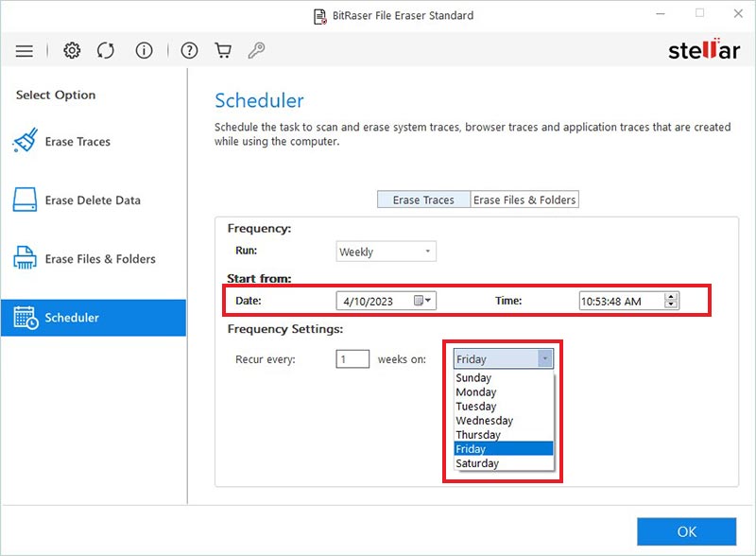Screen dimensions: 756x556
Task: Click the OK button
Action: (687, 531)
